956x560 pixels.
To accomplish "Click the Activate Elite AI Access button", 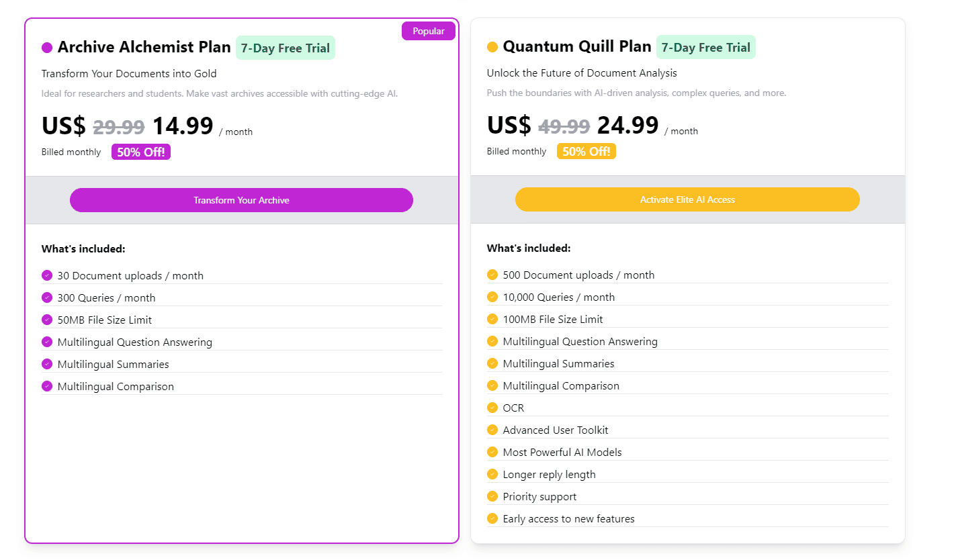I will click(x=687, y=199).
